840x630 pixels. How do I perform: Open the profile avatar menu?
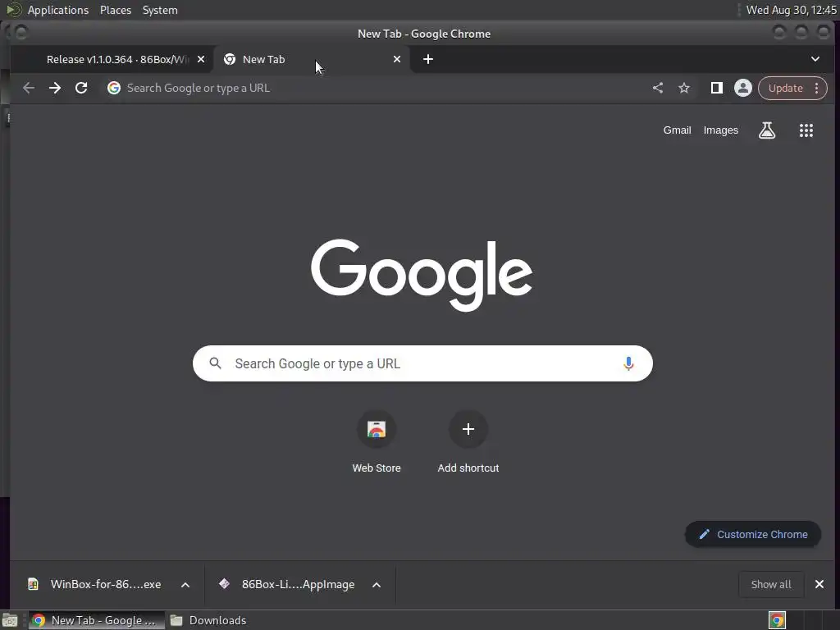(x=742, y=88)
